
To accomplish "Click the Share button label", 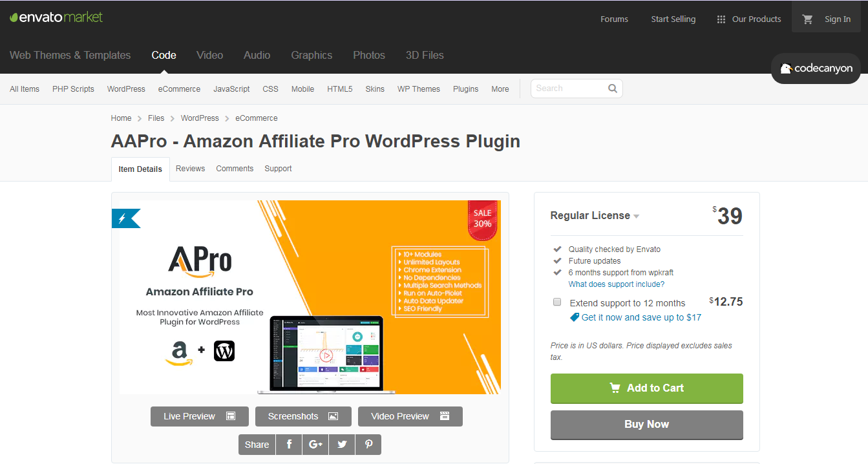I will 257,445.
